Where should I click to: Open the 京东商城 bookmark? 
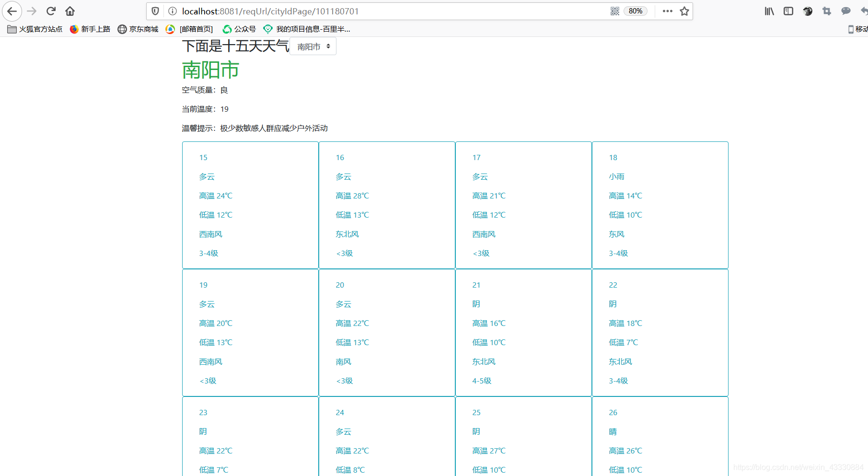(138, 29)
